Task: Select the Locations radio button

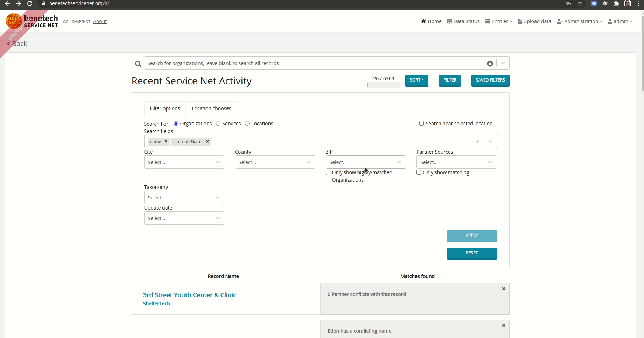Action: click(247, 124)
